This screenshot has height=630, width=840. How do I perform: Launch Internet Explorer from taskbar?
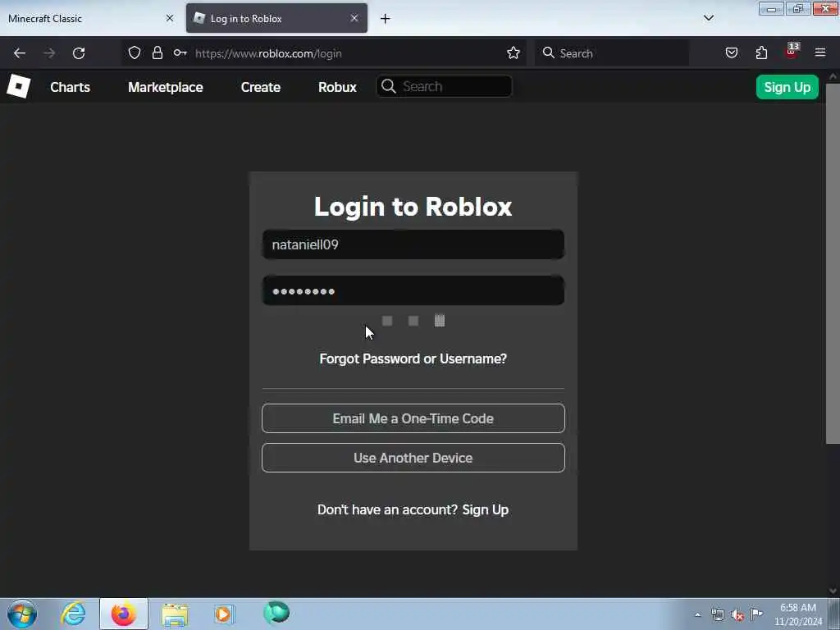pyautogui.click(x=73, y=614)
